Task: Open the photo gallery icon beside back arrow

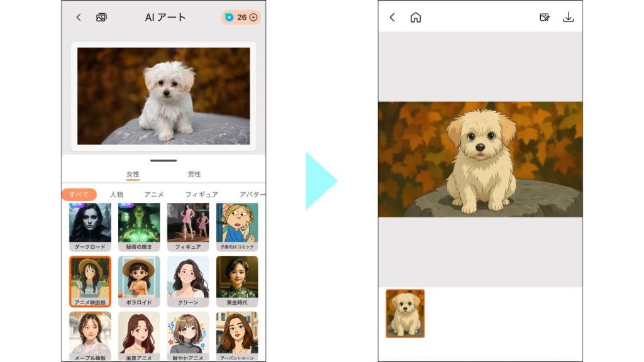Action: tap(101, 18)
